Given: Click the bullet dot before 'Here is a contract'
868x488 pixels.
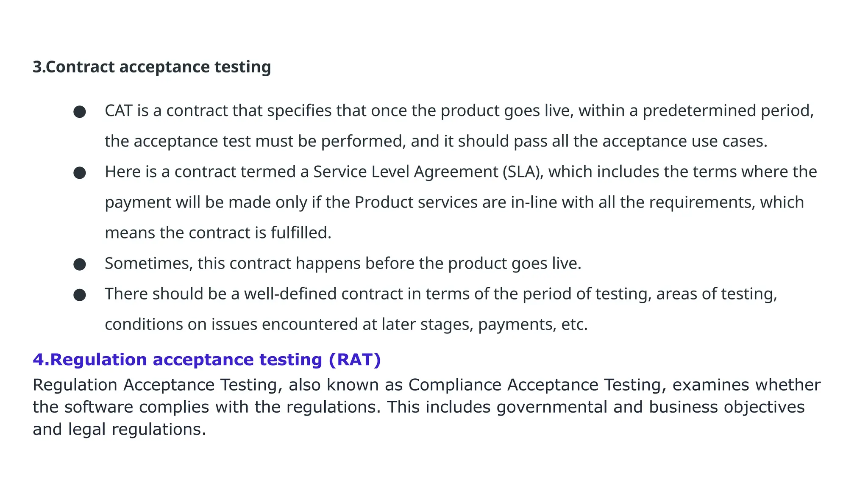Looking at the screenshot, I should point(80,173).
